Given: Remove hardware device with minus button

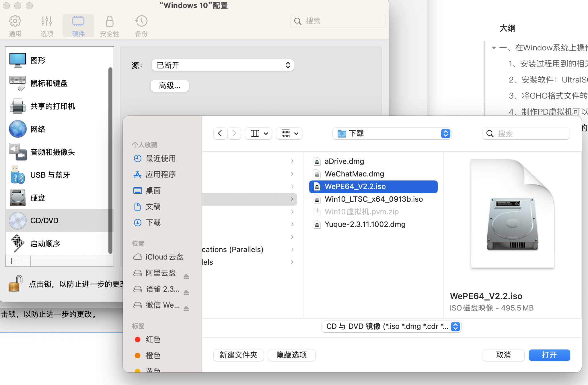Looking at the screenshot, I should point(24,261).
